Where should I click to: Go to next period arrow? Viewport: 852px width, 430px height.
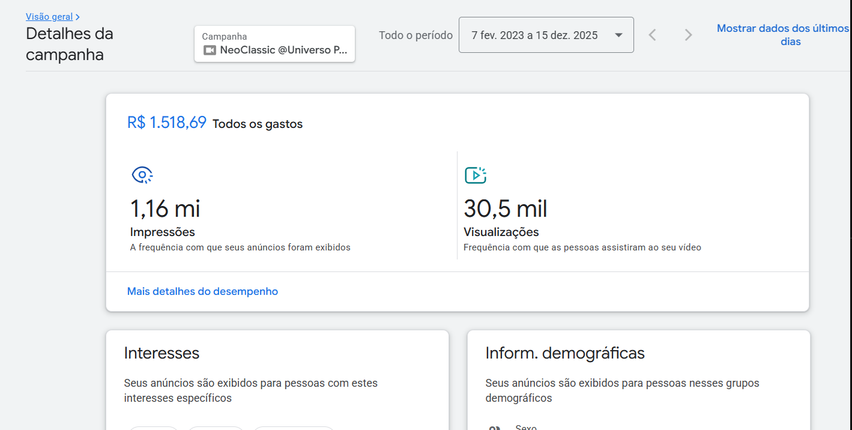(x=688, y=35)
